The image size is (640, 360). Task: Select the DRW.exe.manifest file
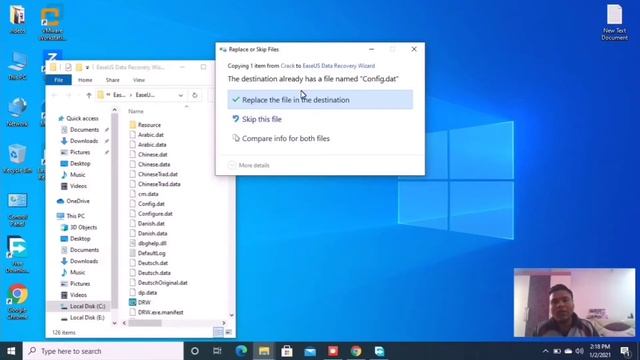coord(160,312)
